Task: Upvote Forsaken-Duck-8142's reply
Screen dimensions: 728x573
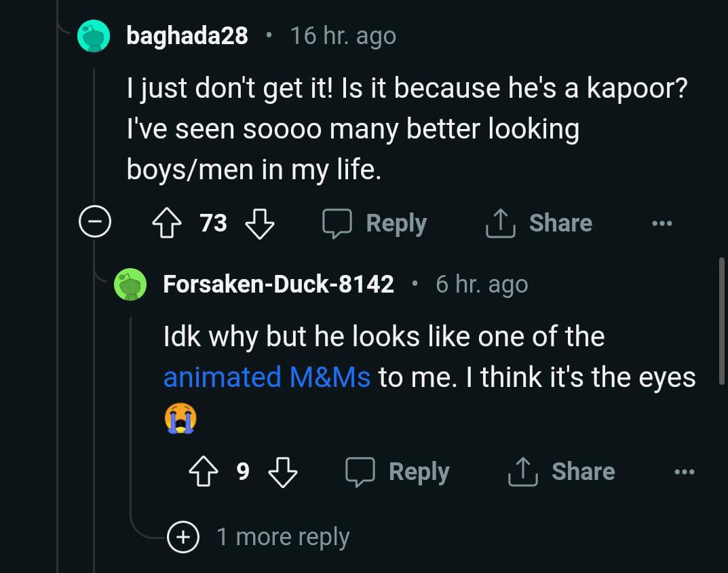Action: [204, 472]
